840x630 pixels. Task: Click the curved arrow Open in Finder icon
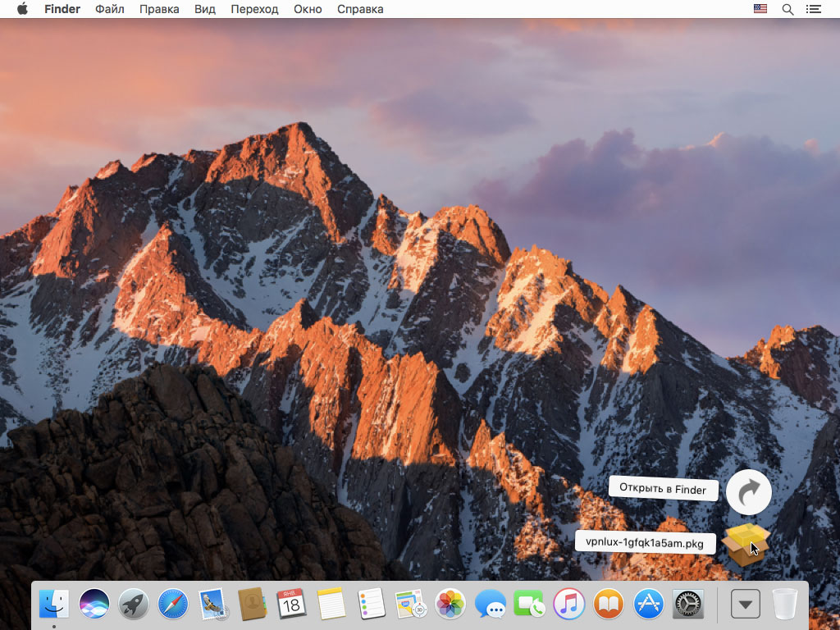coord(748,492)
